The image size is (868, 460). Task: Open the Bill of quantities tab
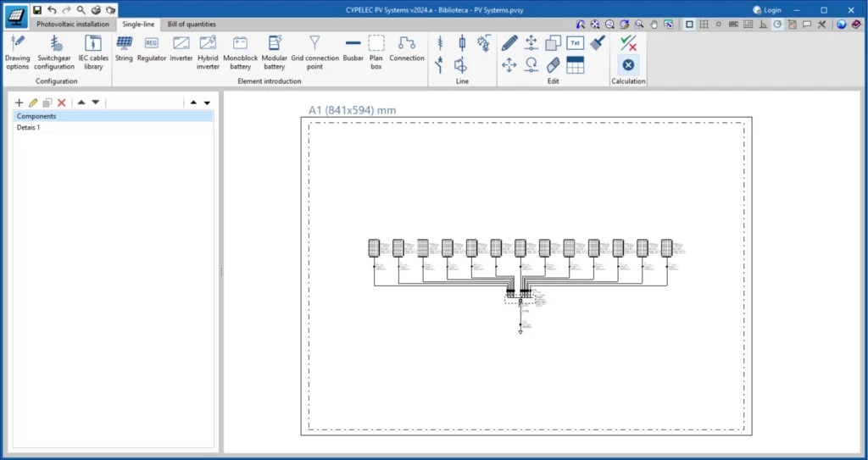191,25
